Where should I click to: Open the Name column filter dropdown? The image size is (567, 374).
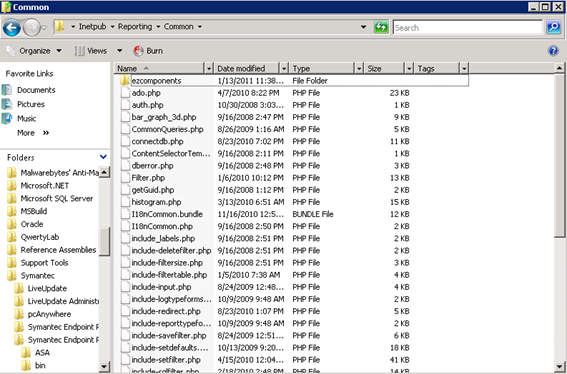click(x=209, y=68)
